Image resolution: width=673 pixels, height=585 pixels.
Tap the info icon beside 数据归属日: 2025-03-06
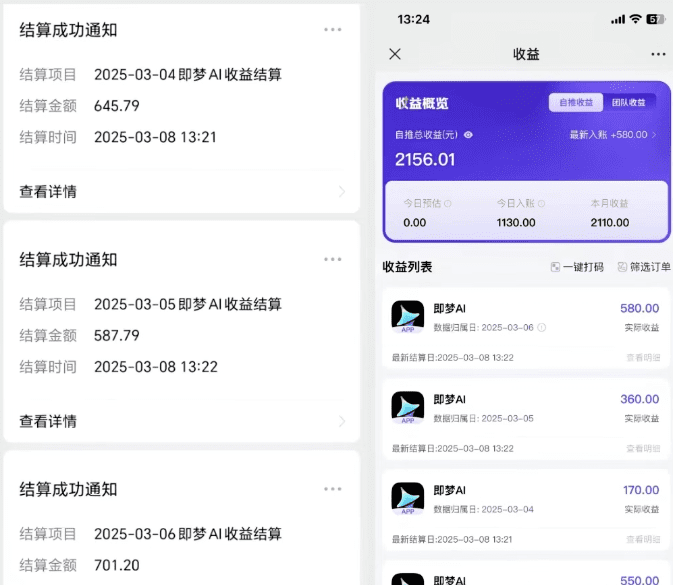coord(542,327)
